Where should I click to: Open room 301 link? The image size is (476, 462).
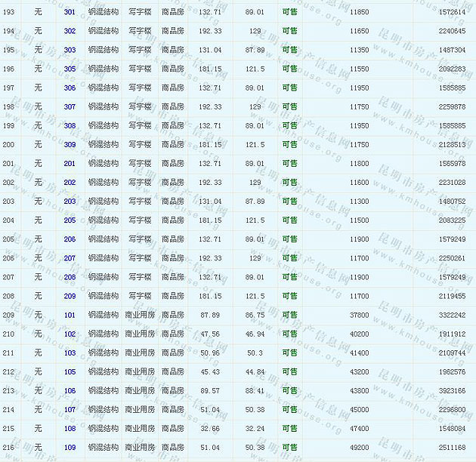70,12
